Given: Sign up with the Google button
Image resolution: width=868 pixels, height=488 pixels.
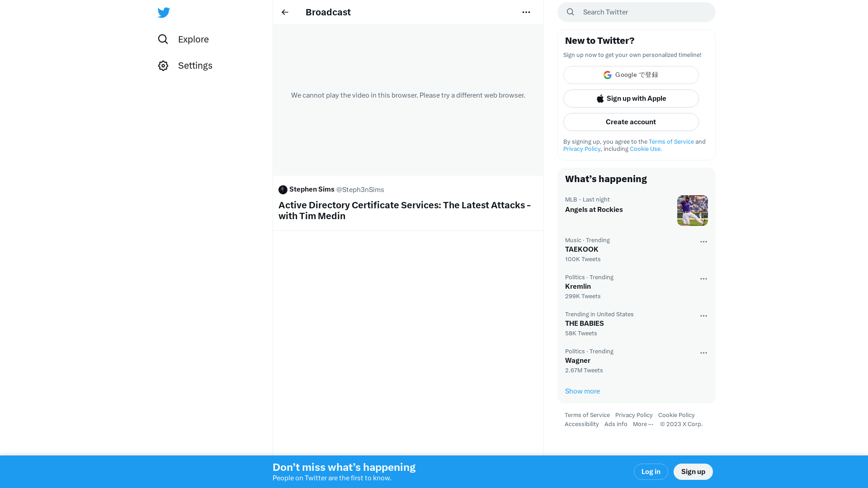Looking at the screenshot, I should (x=631, y=75).
